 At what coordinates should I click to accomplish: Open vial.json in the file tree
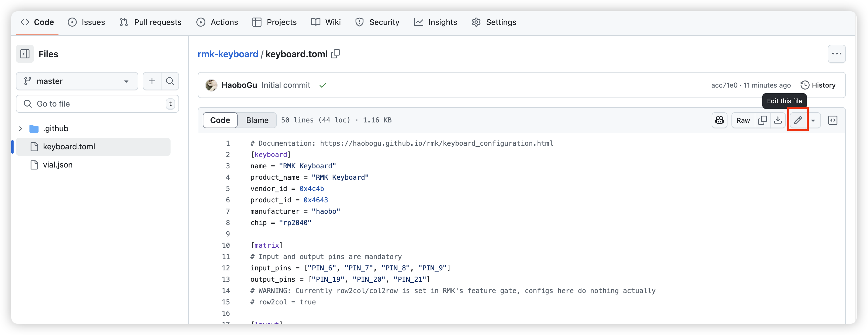point(58,165)
